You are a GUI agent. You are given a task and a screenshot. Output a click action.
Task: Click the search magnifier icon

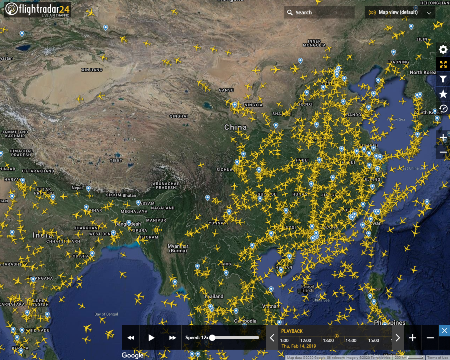[x=290, y=12]
